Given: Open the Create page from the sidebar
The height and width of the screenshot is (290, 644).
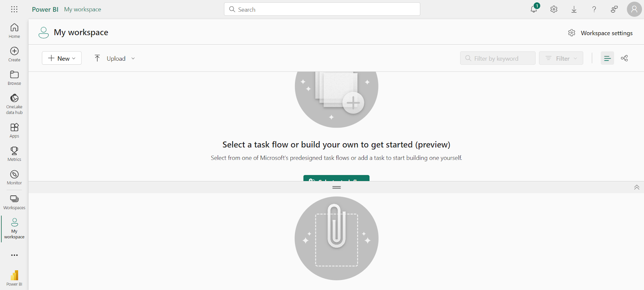Looking at the screenshot, I should tap(14, 54).
